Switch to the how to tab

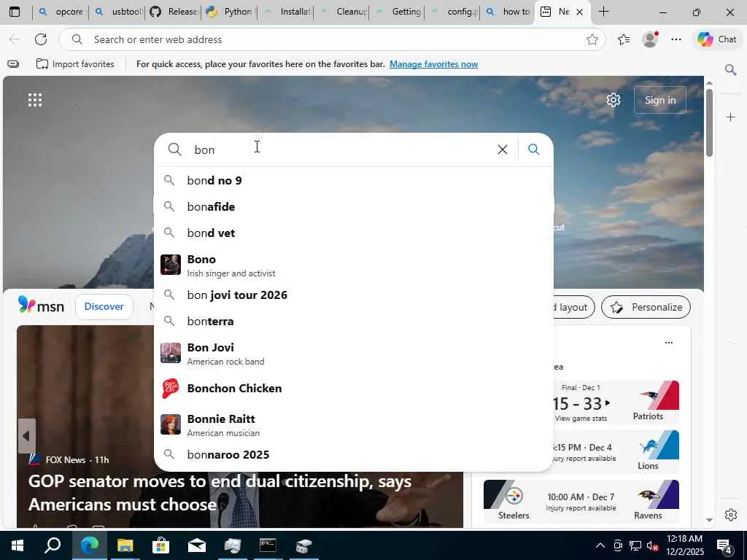[508, 12]
